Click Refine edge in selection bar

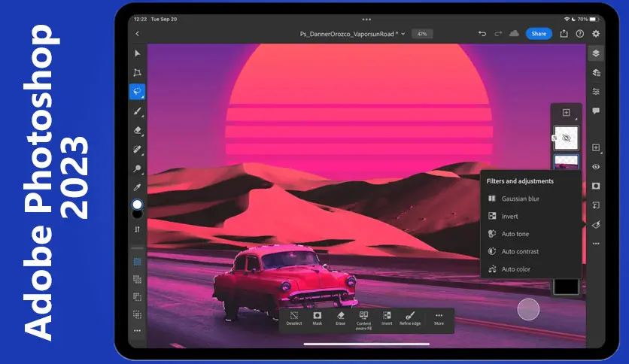(411, 317)
